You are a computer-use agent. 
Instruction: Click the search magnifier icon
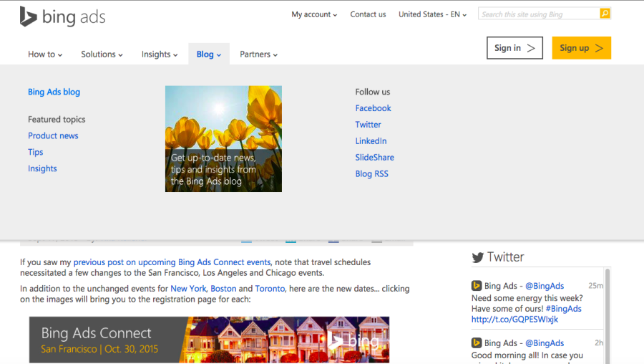pyautogui.click(x=605, y=14)
